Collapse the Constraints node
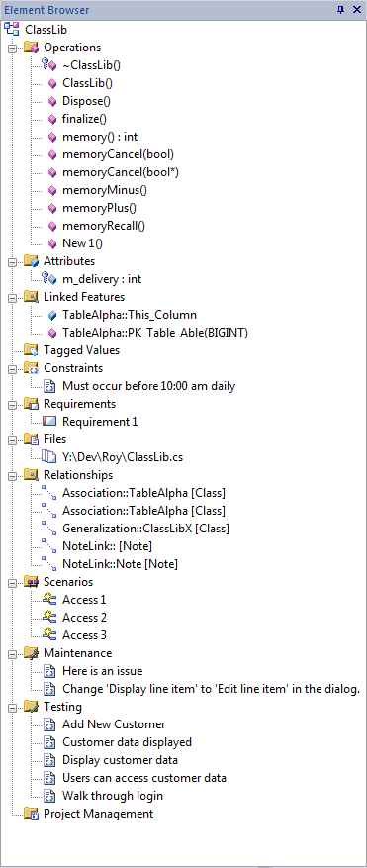 [x=12, y=369]
